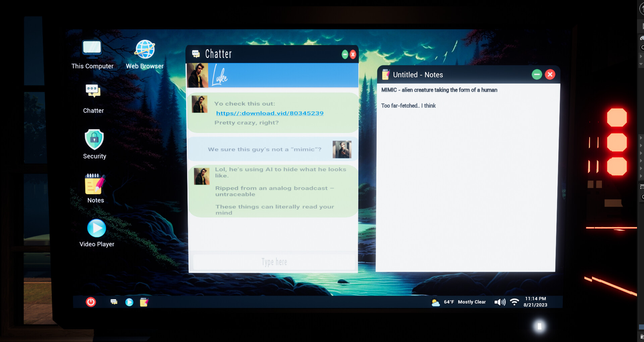Click the Wi-Fi icon in the system tray
Viewport: 644px width, 342px height.
pyautogui.click(x=515, y=302)
